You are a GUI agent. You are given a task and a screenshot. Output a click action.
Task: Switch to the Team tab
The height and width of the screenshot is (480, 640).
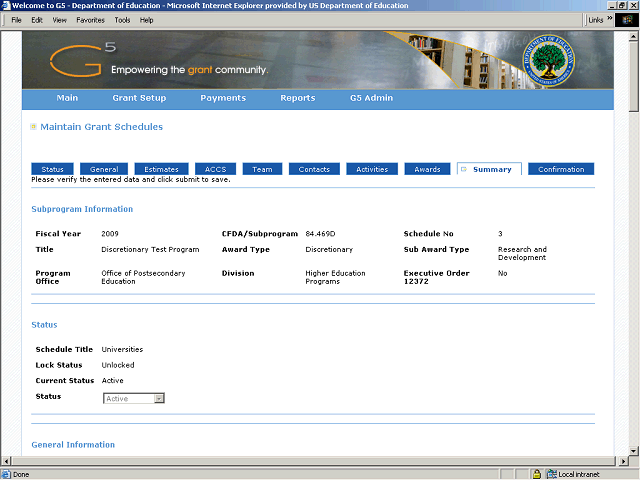click(262, 169)
